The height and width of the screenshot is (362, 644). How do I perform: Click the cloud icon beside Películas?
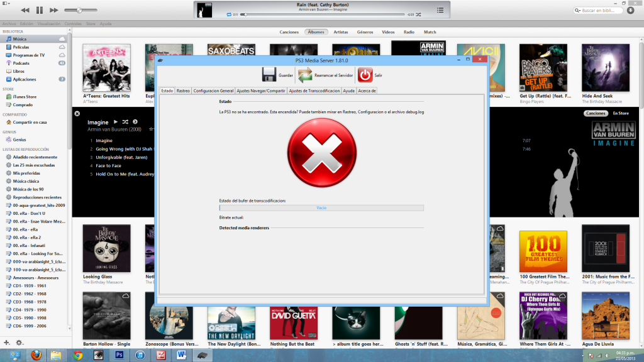coord(62,47)
